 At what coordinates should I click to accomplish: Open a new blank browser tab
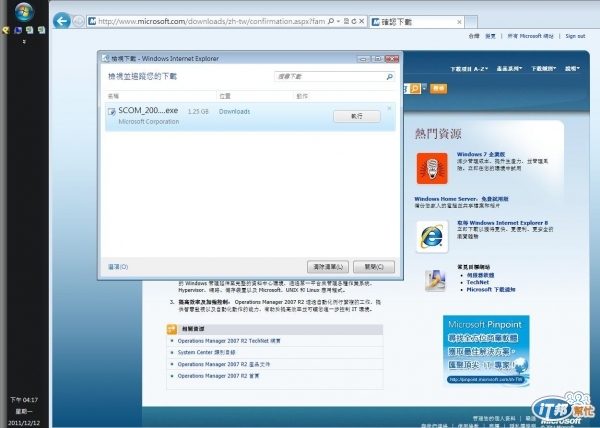pyautogui.click(x=471, y=22)
